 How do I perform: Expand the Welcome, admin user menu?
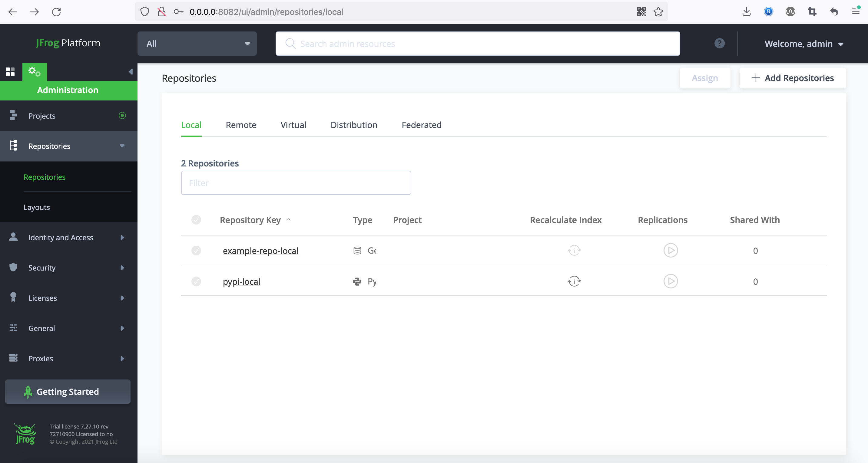point(803,44)
